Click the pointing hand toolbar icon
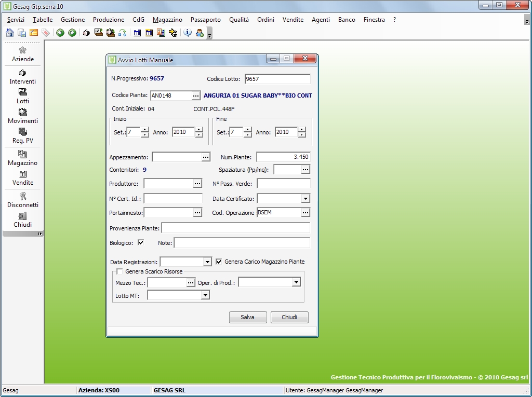This screenshot has height=397, width=532. [x=87, y=33]
